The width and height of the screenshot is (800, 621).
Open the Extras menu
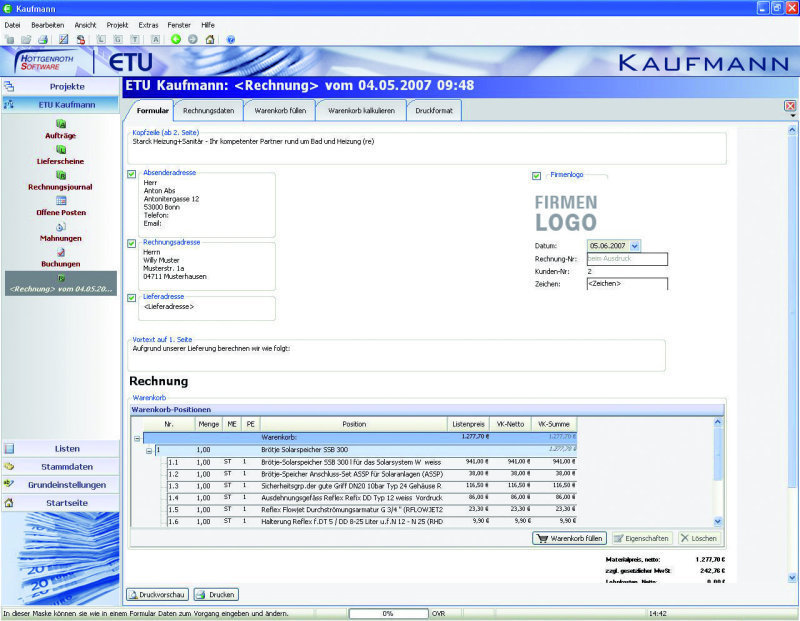pyautogui.click(x=148, y=25)
